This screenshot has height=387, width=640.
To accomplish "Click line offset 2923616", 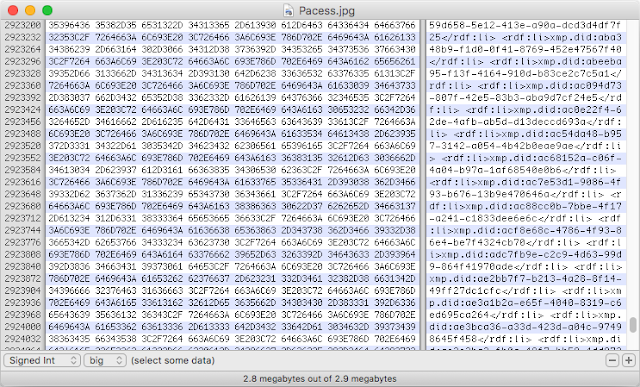I will 23,182.
